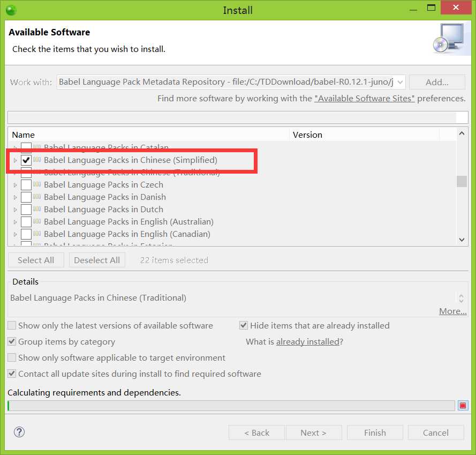The image size is (476, 455).
Task: Click the English (Australian) pack category icon
Action: [x=37, y=221]
